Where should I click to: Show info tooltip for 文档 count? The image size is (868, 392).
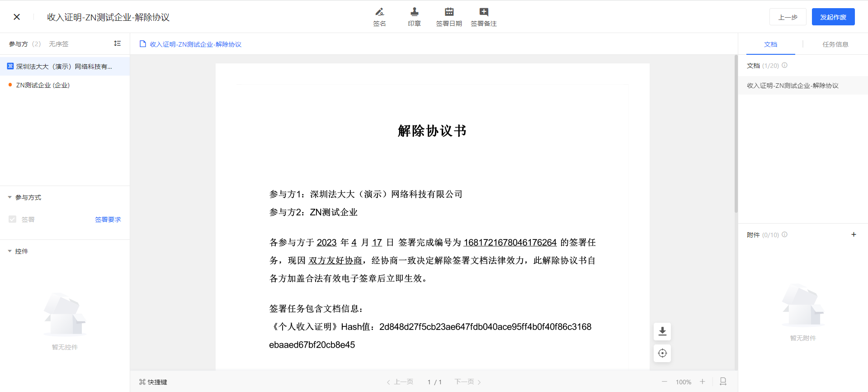tap(785, 65)
